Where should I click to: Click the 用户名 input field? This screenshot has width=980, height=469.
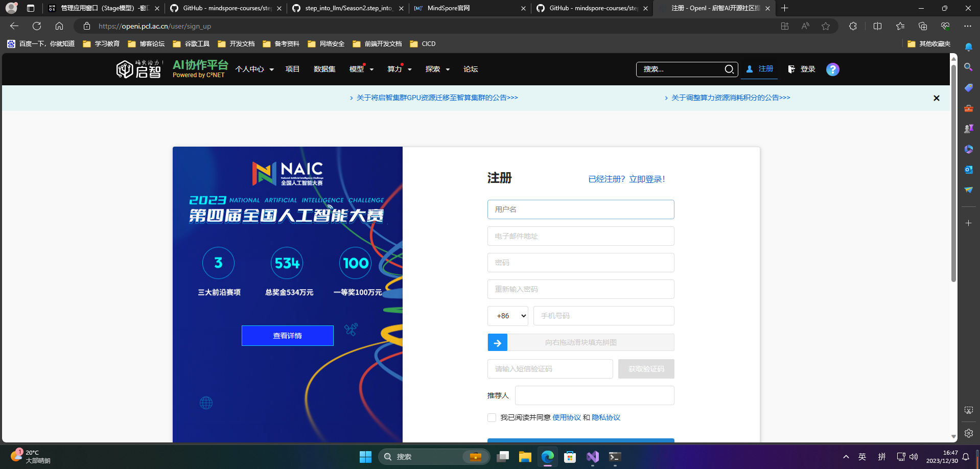[x=580, y=209]
